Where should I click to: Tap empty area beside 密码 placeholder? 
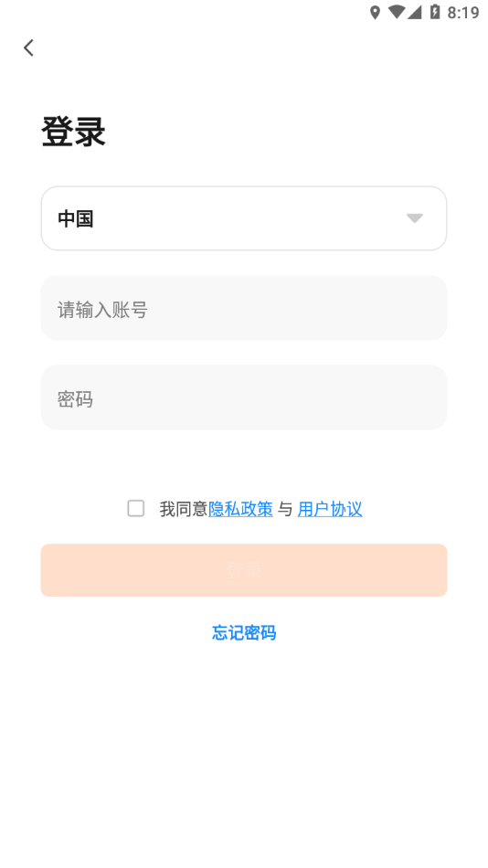(266, 397)
